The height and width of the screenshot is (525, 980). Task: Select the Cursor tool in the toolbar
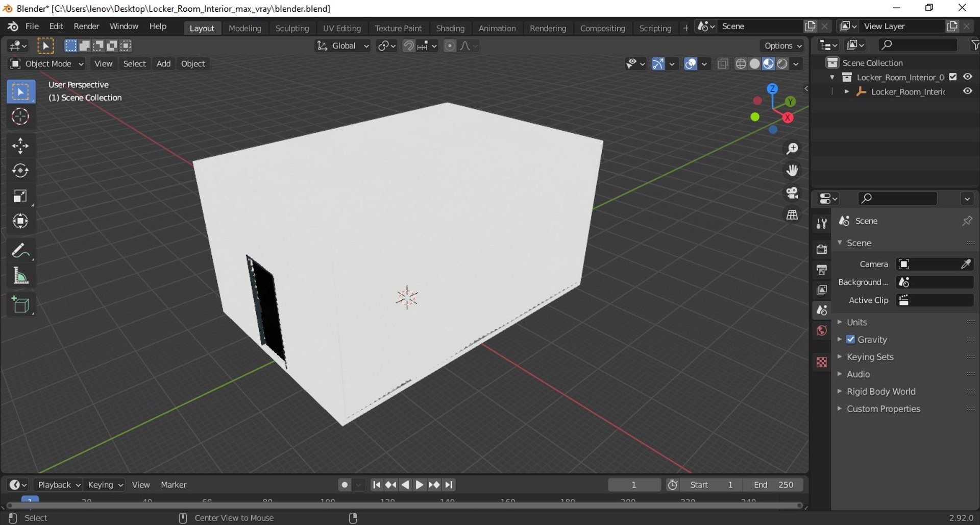point(20,117)
